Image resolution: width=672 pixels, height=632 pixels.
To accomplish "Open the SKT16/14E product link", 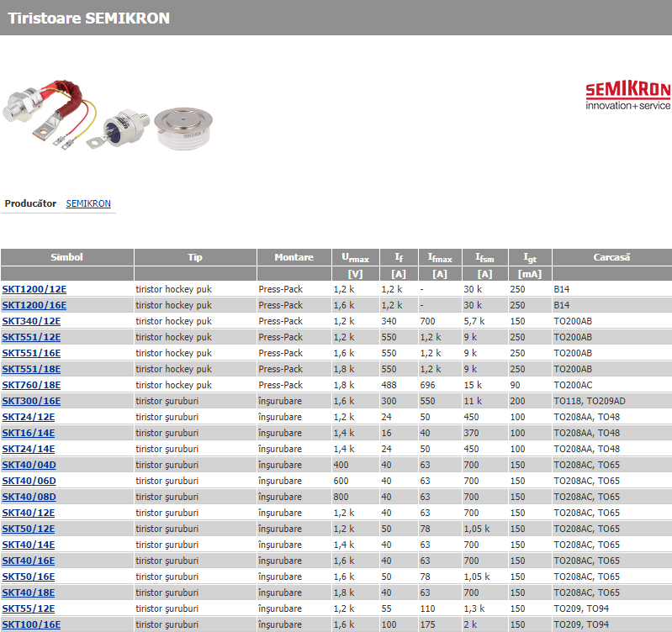I will [29, 433].
